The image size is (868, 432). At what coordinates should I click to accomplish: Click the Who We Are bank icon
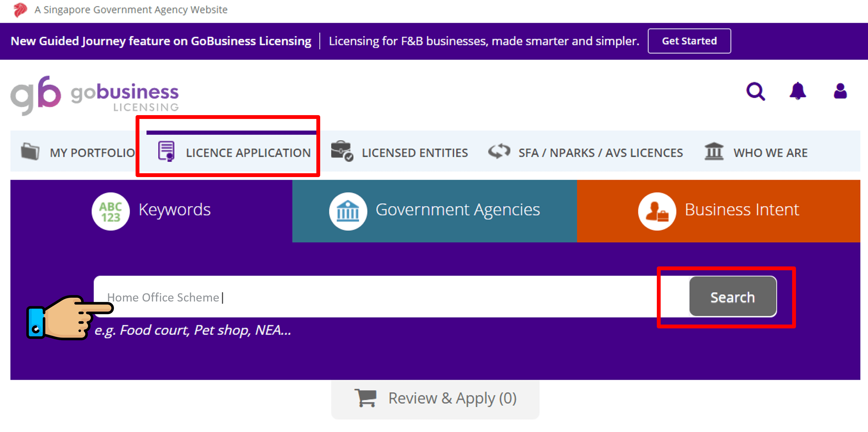pyautogui.click(x=716, y=152)
